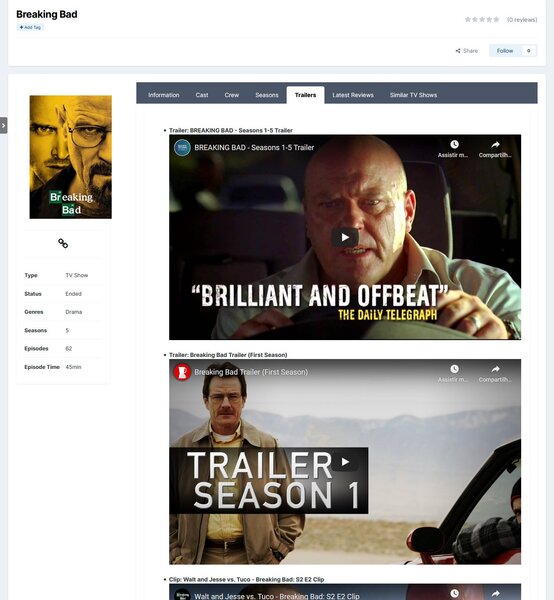The image size is (554, 600).
Task: Open channel avatar on Tuco clip video
Action: point(182,595)
